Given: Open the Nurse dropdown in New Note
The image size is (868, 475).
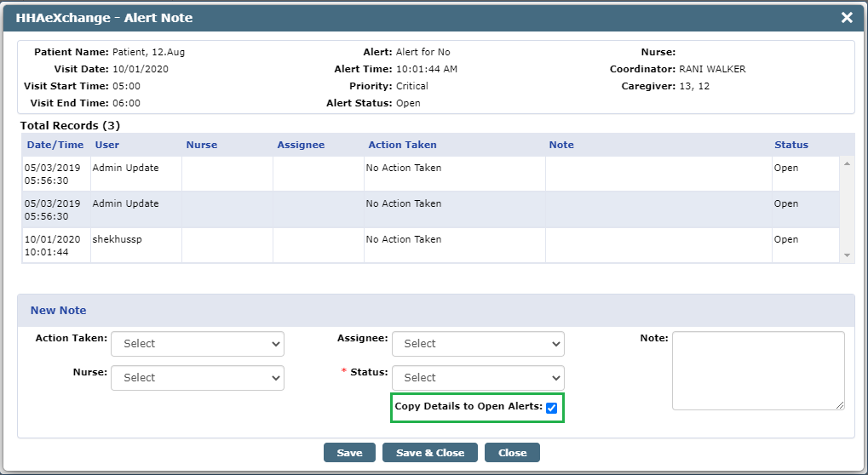Looking at the screenshot, I should coord(198,378).
